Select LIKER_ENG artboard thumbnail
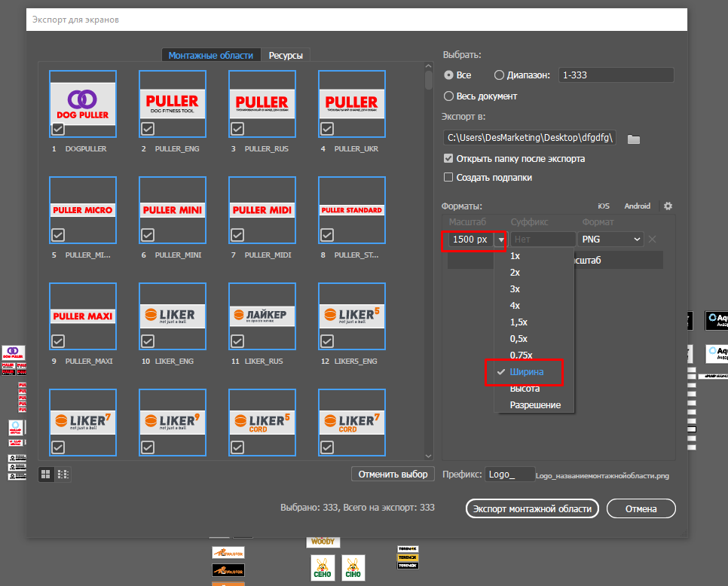 pyautogui.click(x=173, y=316)
